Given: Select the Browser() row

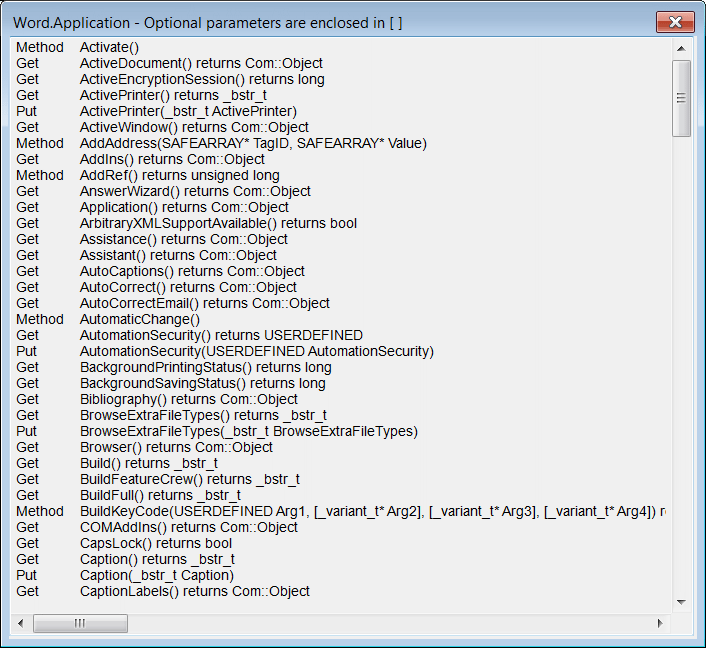Looking at the screenshot, I should (x=341, y=447).
